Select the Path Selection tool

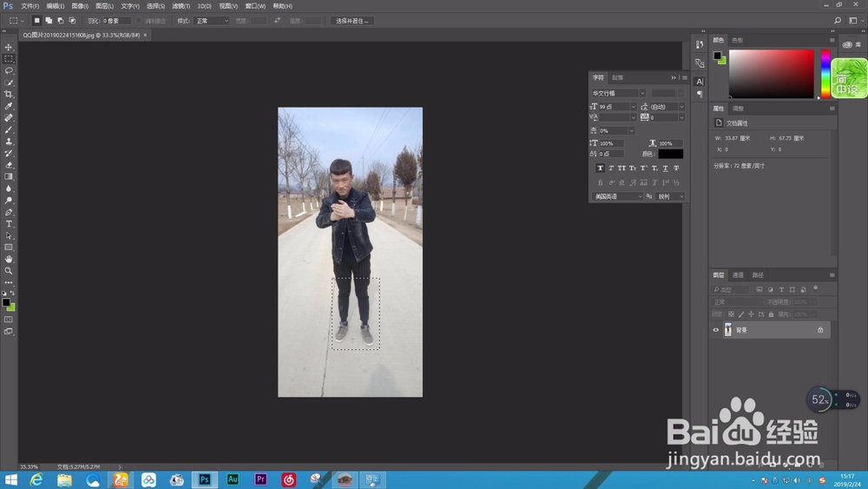[9, 235]
